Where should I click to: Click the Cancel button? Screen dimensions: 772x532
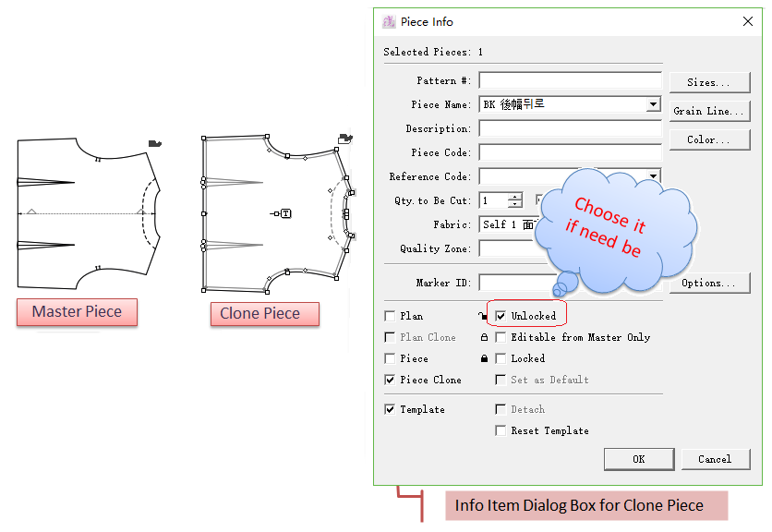click(715, 459)
